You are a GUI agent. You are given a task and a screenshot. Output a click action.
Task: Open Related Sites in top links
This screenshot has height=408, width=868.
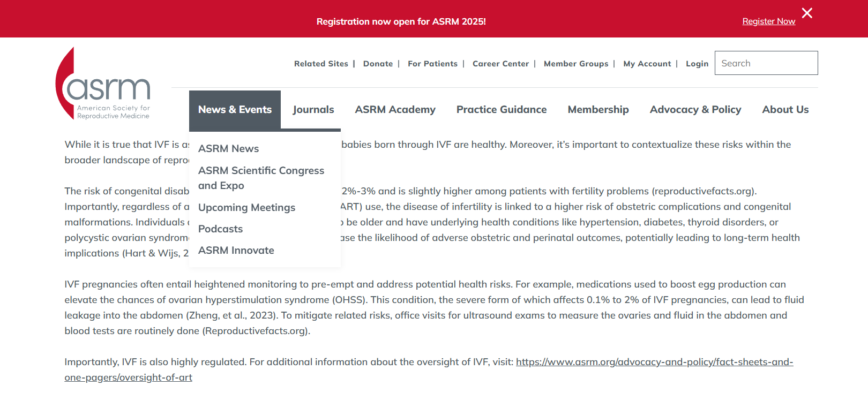tap(321, 64)
